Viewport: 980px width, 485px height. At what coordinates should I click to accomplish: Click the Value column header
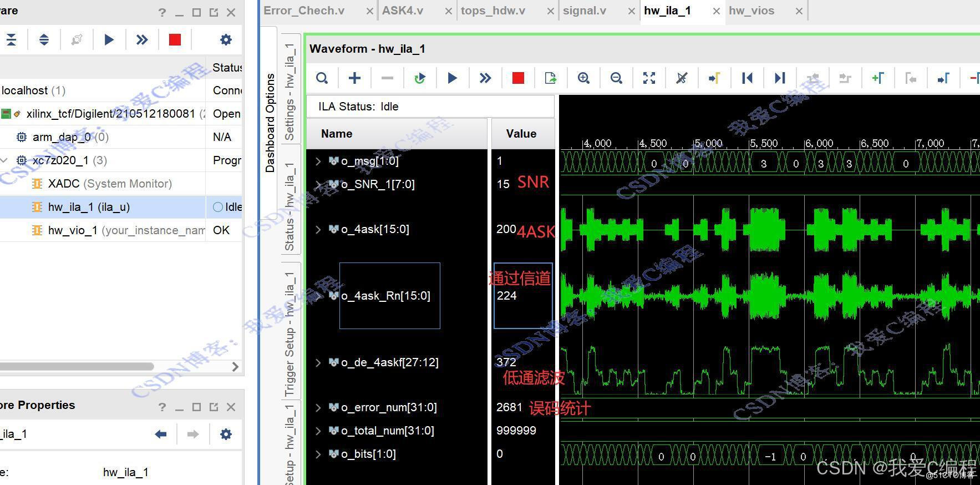click(x=522, y=134)
